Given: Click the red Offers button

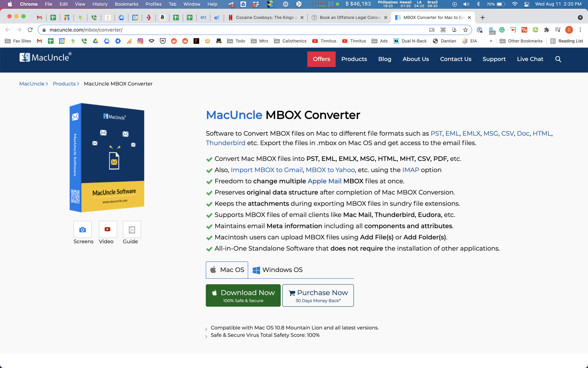Looking at the screenshot, I should [321, 59].
